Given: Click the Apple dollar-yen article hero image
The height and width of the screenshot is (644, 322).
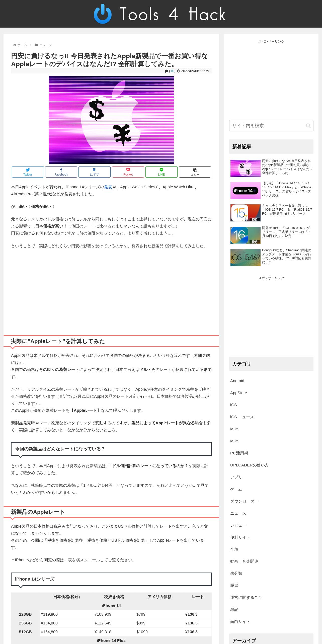Looking at the screenshot, I should click(x=111, y=120).
